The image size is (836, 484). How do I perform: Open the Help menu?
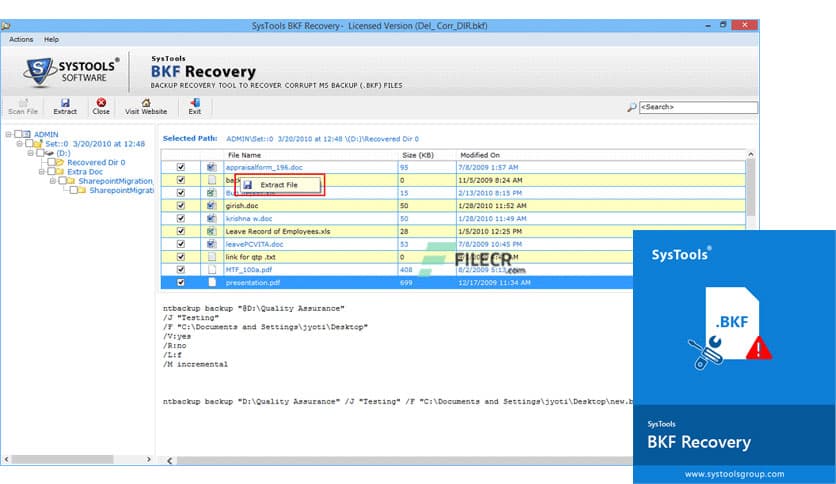pyautogui.click(x=51, y=39)
